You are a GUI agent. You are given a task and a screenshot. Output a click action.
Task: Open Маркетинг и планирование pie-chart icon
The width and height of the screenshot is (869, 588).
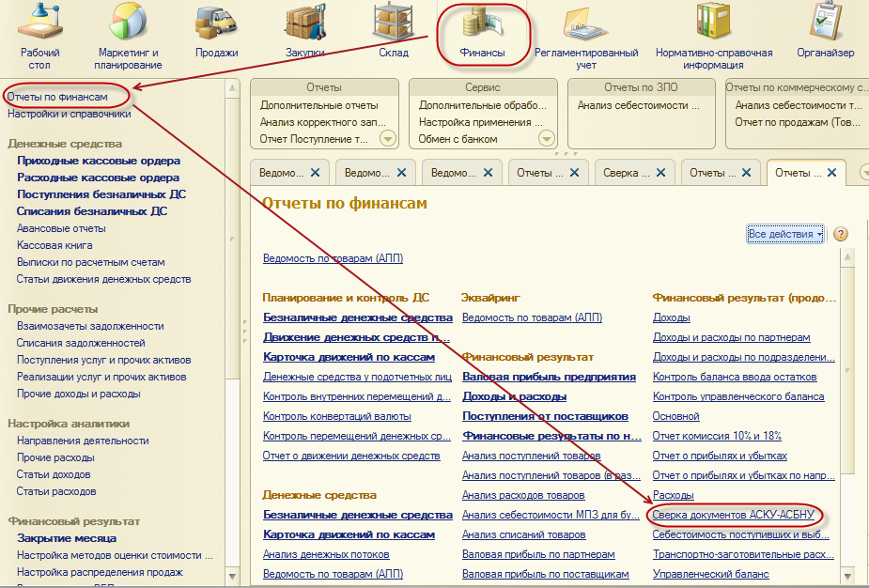click(128, 23)
